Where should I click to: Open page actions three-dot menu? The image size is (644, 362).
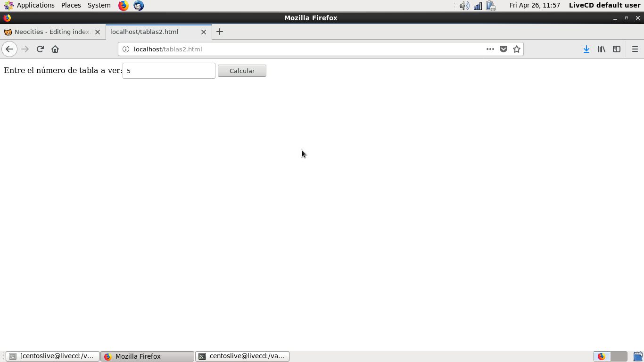click(x=490, y=49)
